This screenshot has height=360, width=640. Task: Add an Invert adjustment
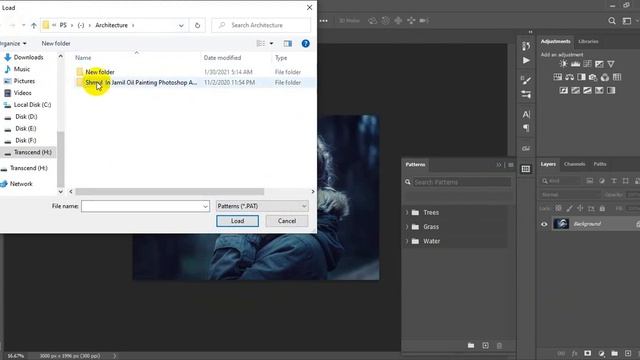(x=564, y=90)
